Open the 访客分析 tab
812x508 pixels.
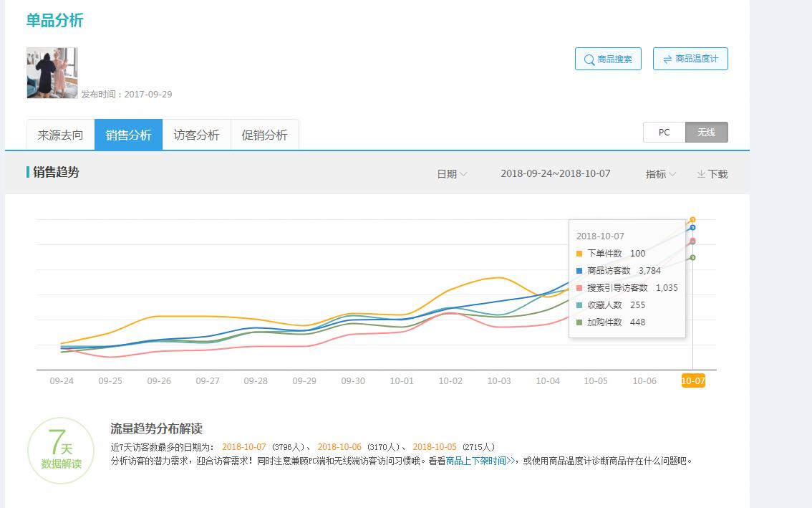pos(196,135)
